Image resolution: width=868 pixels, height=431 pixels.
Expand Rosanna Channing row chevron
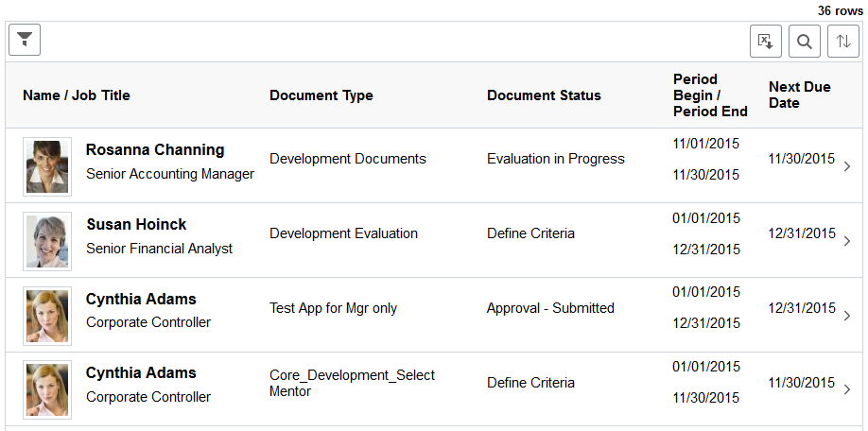[847, 166]
